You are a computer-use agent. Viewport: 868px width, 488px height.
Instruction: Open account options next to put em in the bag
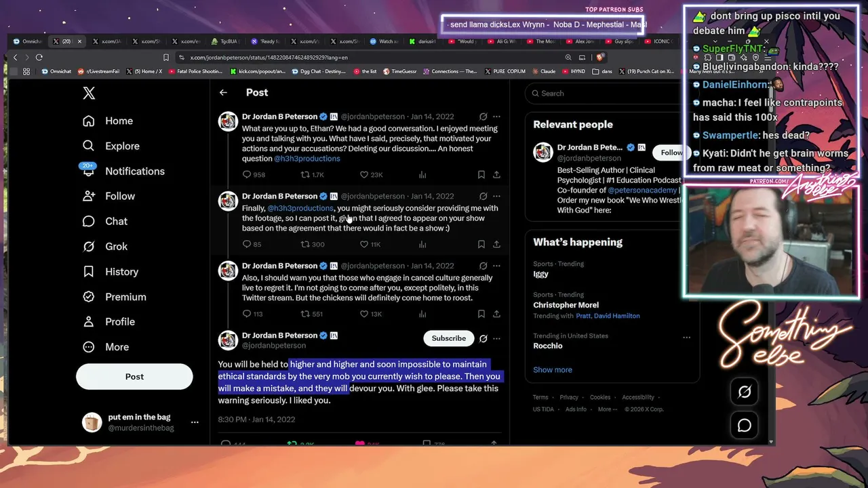click(x=195, y=422)
